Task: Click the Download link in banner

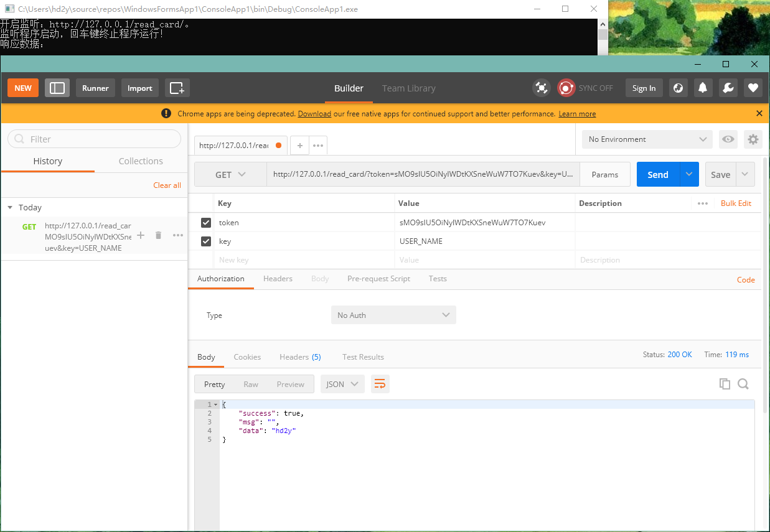Action: pos(314,114)
